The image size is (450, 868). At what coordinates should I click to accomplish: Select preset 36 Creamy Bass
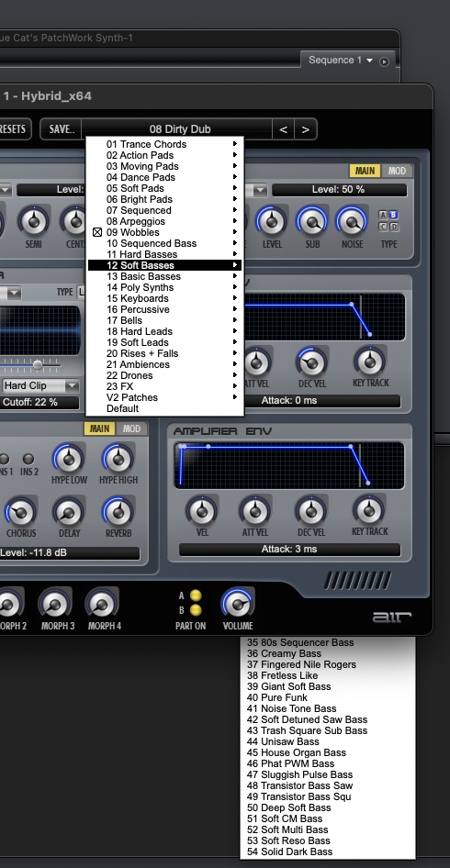[x=328, y=653]
